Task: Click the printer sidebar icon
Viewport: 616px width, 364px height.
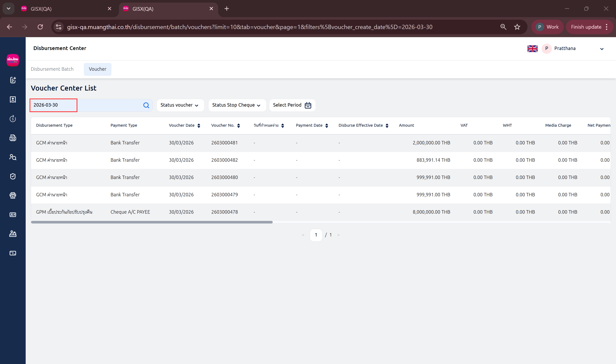Action: pyautogui.click(x=13, y=195)
